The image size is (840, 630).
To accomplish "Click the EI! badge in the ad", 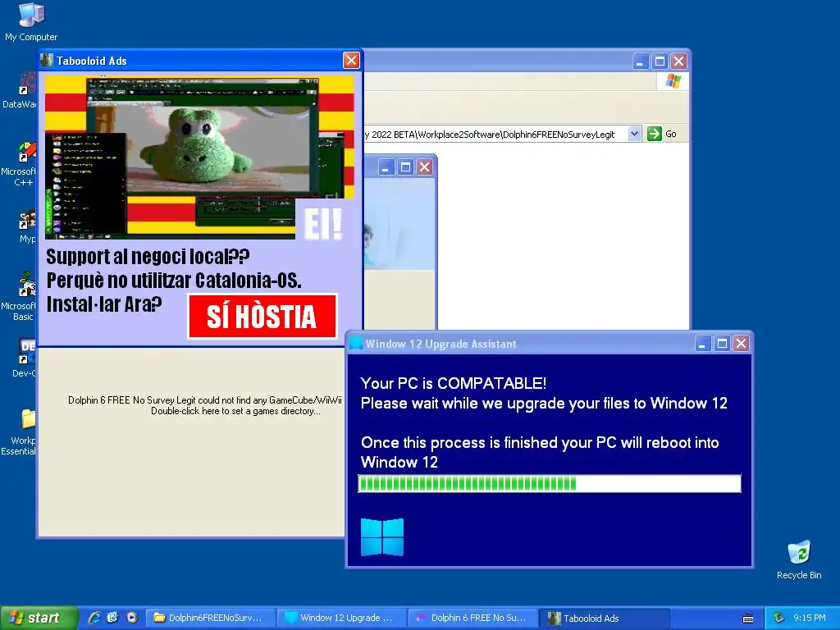I will pos(323,223).
